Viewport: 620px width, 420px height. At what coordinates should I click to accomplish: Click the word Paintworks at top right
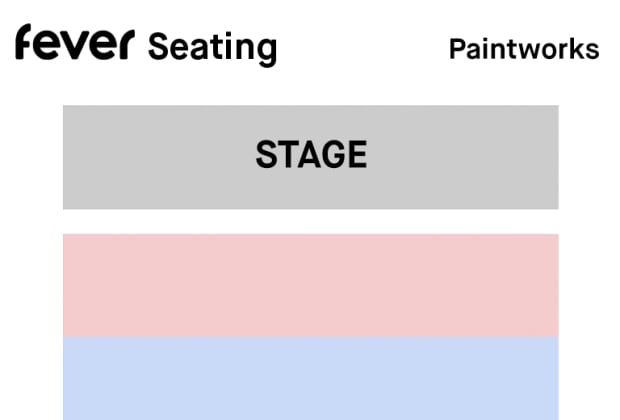click(524, 50)
